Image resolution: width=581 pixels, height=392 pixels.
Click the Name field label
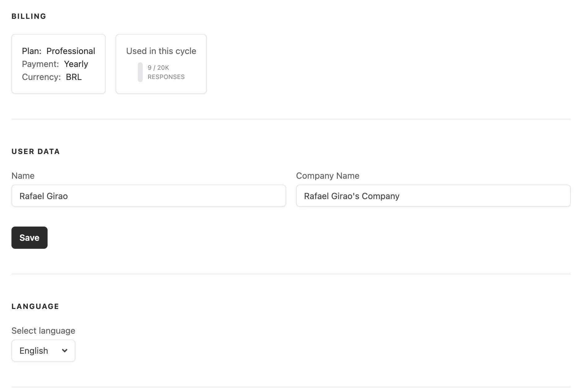point(23,176)
